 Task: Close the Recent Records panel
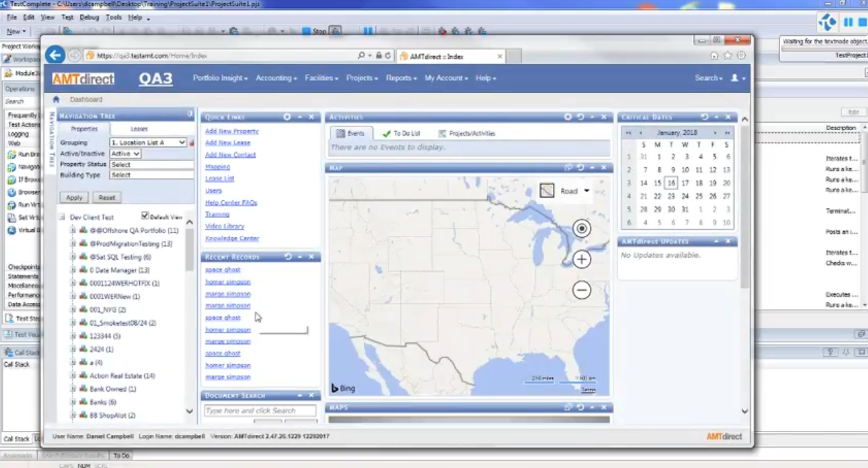click(311, 257)
